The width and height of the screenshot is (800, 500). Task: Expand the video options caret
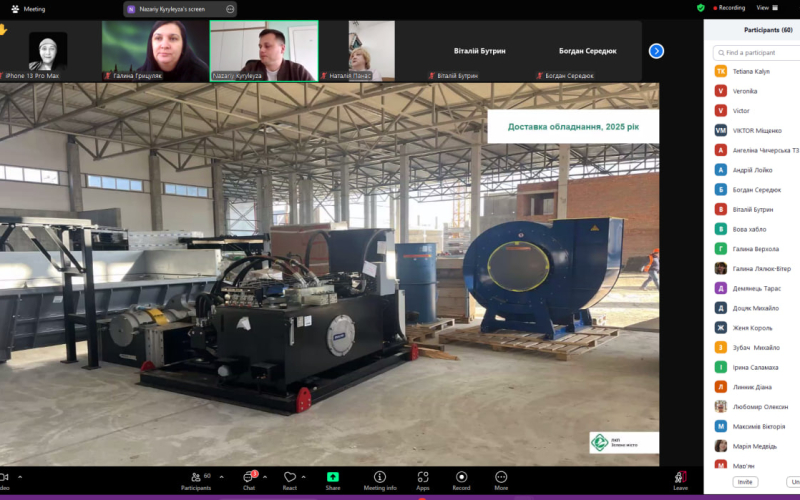point(20,477)
